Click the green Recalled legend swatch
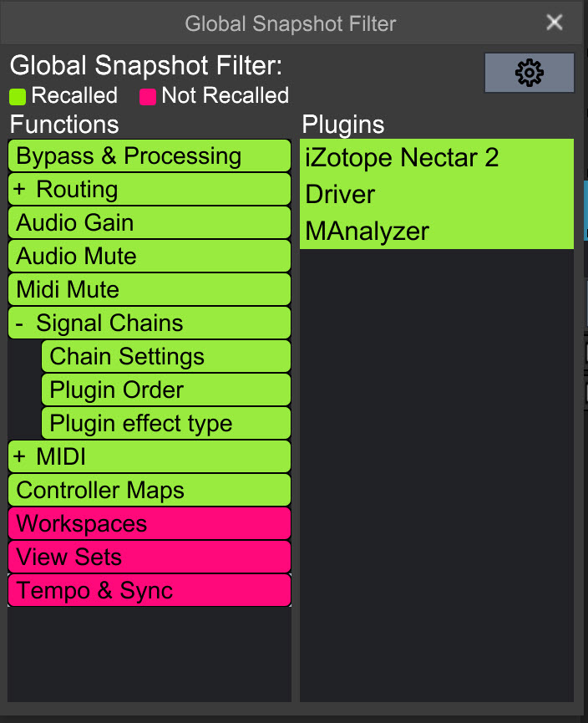The image size is (588, 723). (18, 96)
